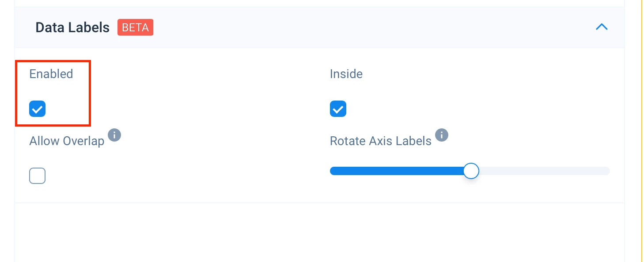This screenshot has width=644, height=262.
Task: Uncheck the Enabled checkbox
Action: click(38, 109)
